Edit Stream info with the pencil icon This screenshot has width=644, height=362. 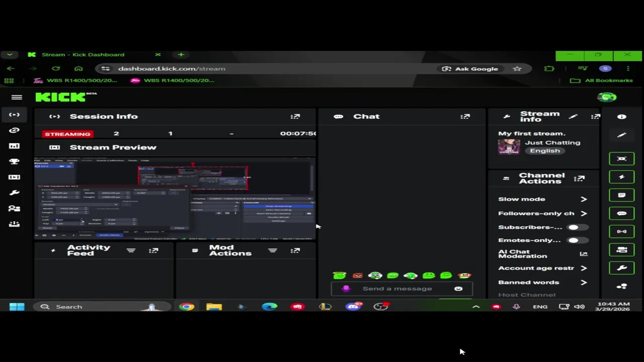[573, 117]
